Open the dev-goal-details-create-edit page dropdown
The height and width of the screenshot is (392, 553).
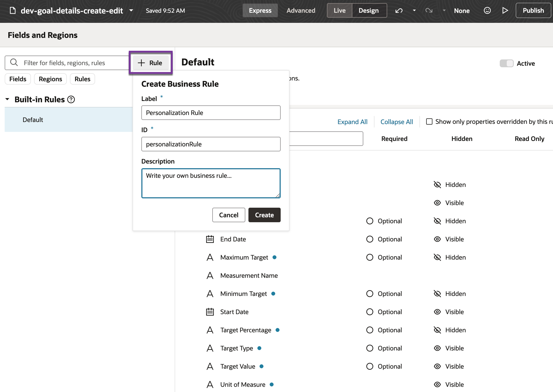131,11
